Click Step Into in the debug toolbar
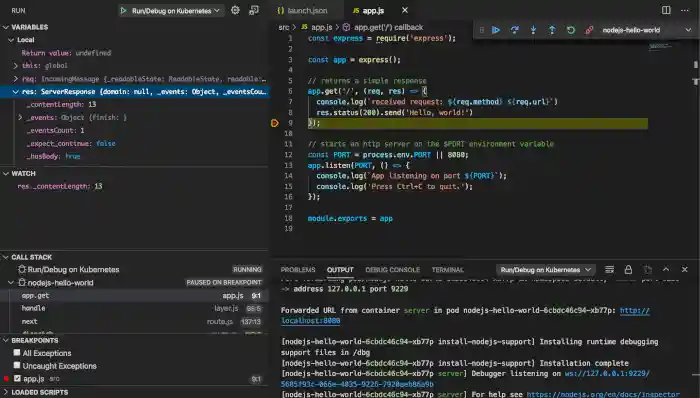The image size is (700, 398). point(533,30)
